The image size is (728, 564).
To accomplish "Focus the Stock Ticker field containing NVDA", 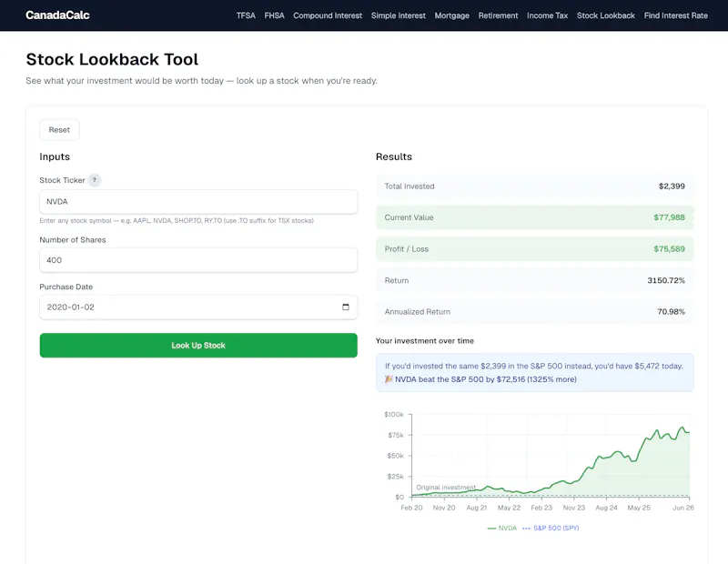I will click(198, 201).
